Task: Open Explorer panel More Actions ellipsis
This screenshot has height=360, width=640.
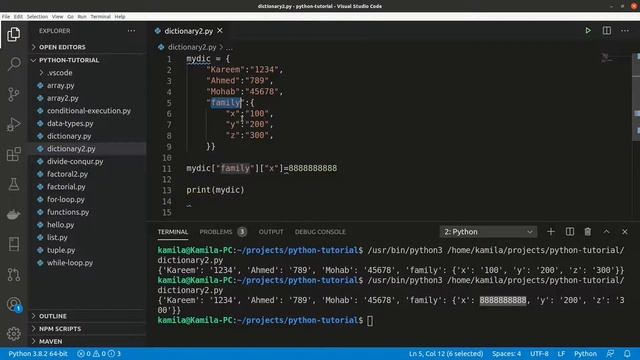Action: pos(131,31)
